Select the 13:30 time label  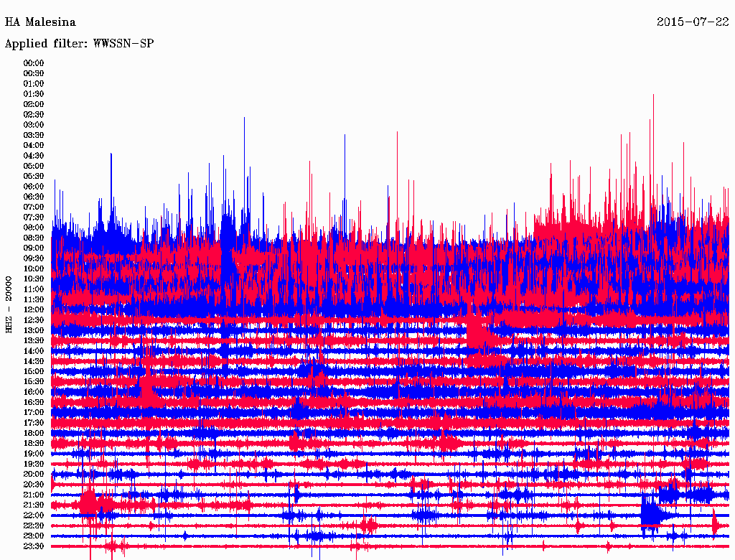(x=34, y=341)
